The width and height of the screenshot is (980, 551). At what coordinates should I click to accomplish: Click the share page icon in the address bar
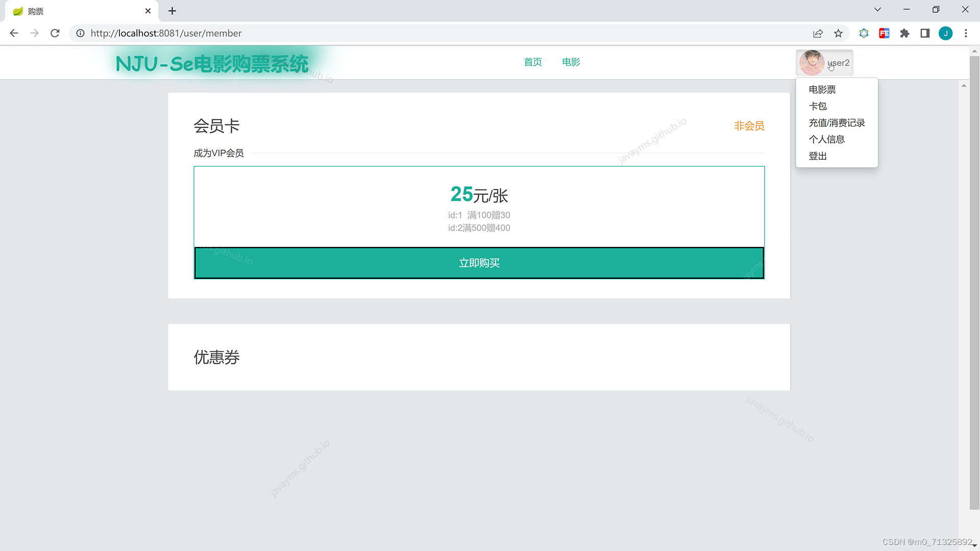coord(818,33)
